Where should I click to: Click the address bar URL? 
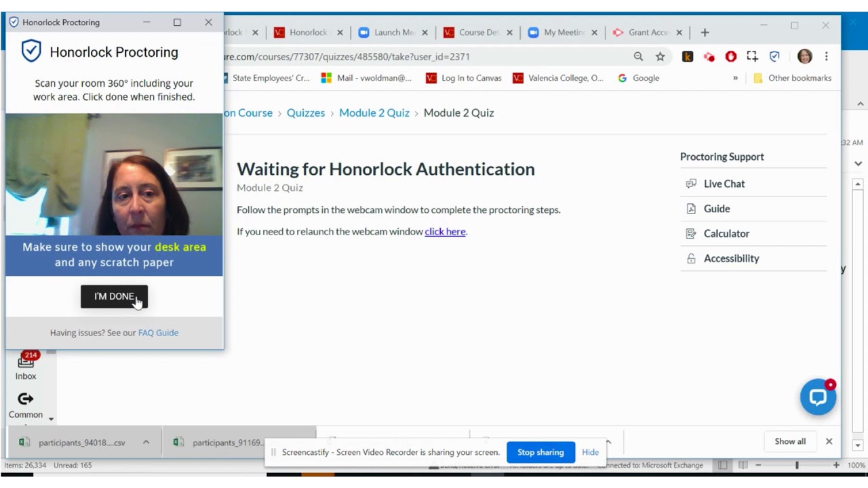[347, 57]
